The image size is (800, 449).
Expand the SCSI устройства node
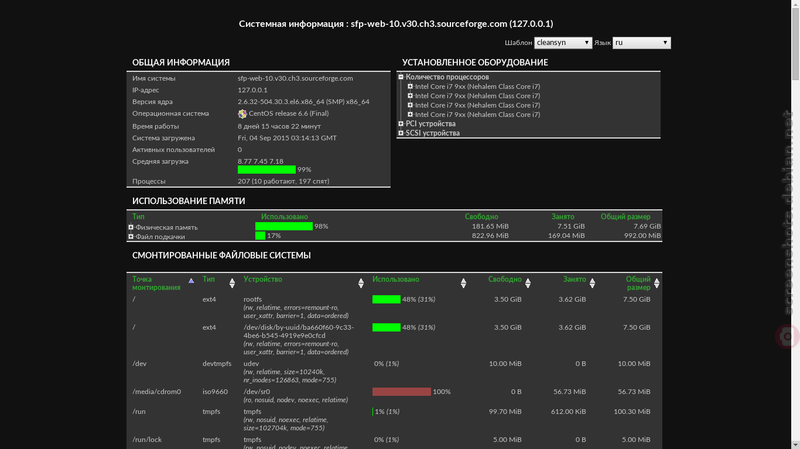click(401, 133)
